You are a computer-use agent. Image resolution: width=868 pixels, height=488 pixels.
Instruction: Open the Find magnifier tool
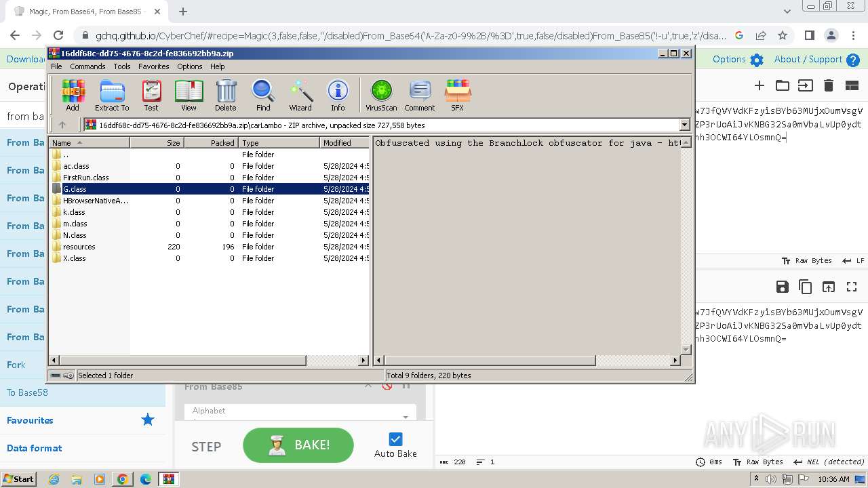pyautogui.click(x=263, y=95)
